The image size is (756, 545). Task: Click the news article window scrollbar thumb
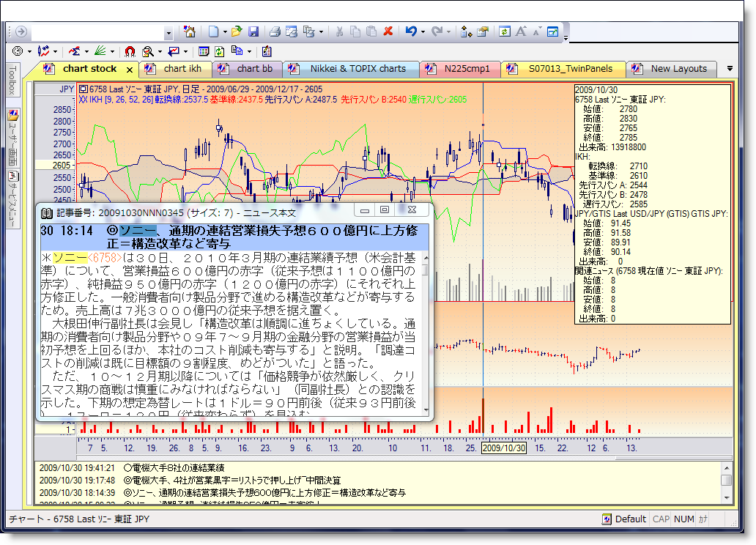coord(425,270)
